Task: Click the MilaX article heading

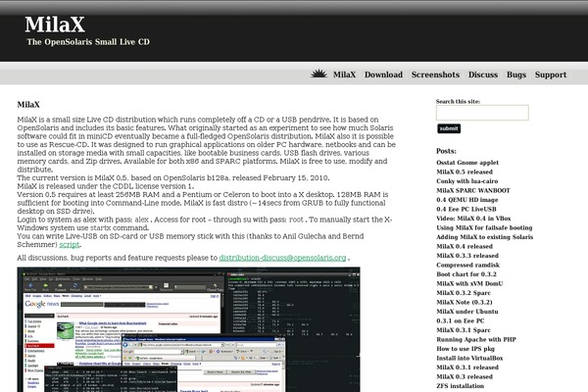Action: (28, 105)
